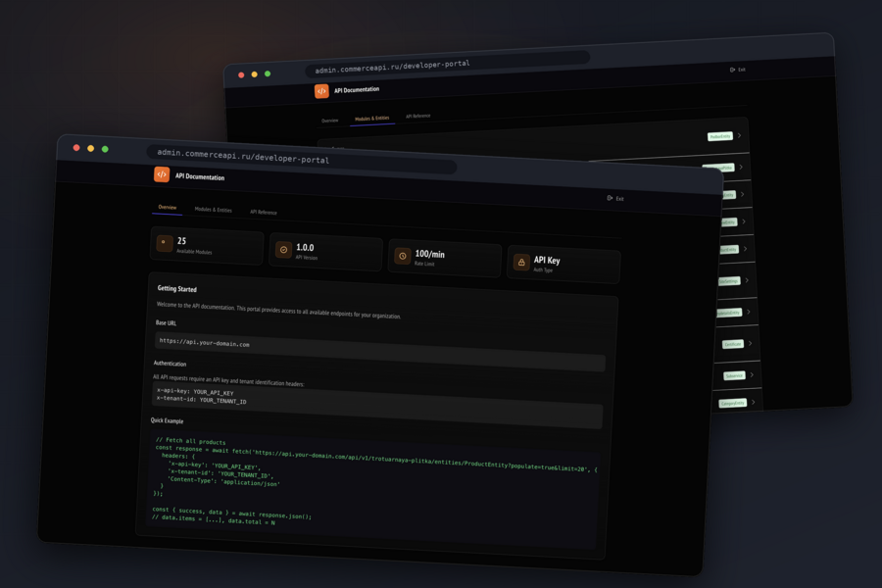Click the 'Quick Example' heading
The height and width of the screenshot is (588, 882).
(167, 420)
